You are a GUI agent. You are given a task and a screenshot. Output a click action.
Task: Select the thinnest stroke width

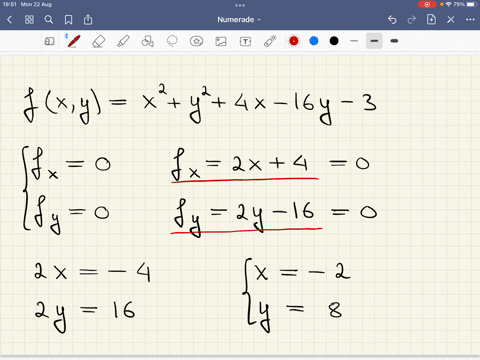[354, 41]
